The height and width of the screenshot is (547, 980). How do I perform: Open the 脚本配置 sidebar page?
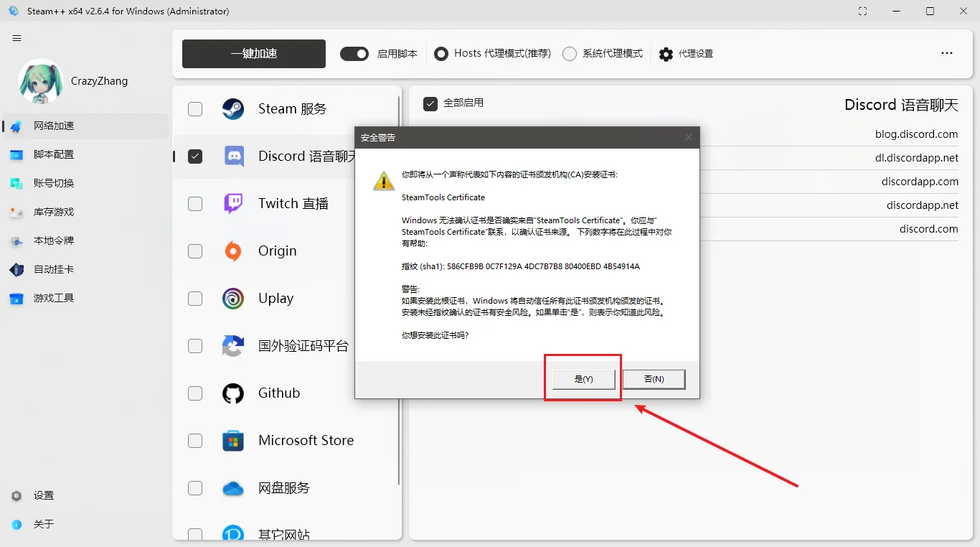(85, 154)
